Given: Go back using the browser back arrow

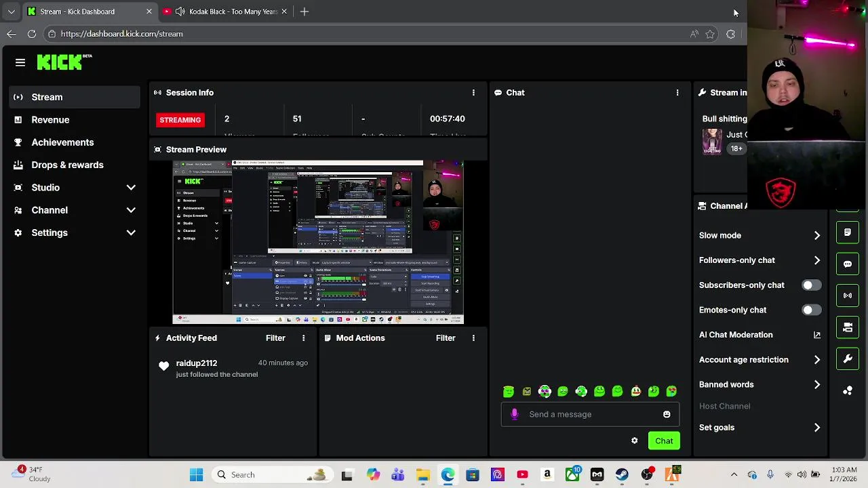Looking at the screenshot, I should point(12,34).
